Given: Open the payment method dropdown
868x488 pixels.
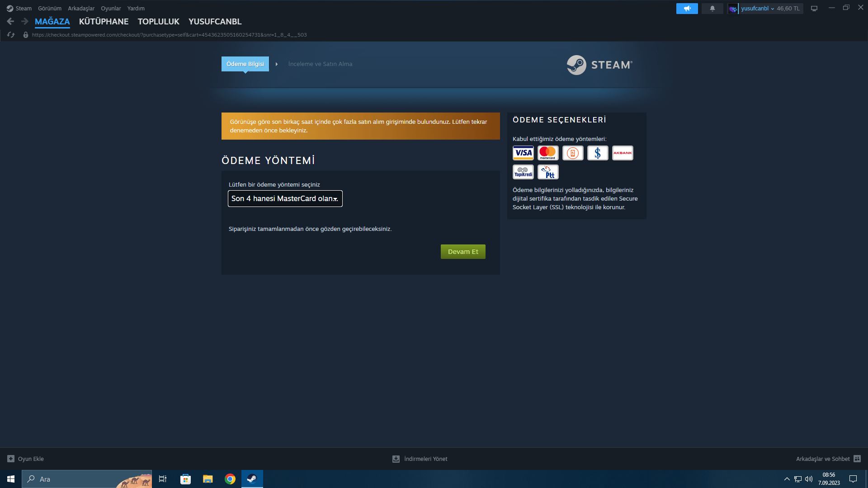Looking at the screenshot, I should click(x=285, y=198).
